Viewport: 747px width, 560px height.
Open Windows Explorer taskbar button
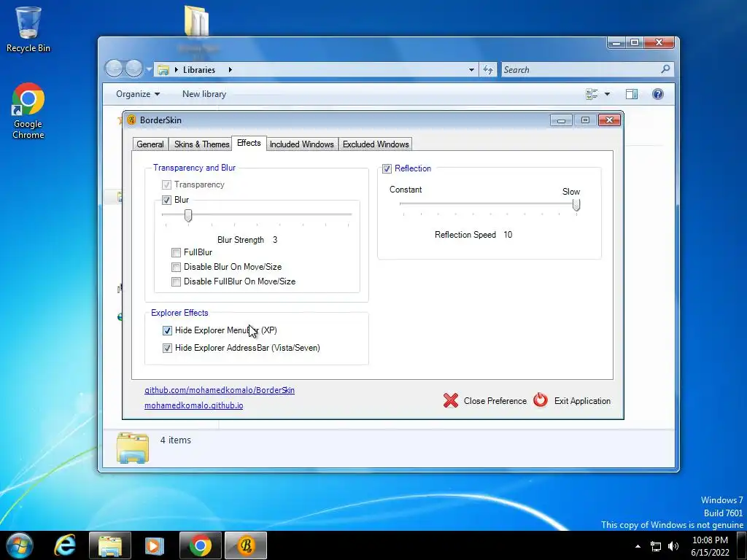click(x=110, y=545)
